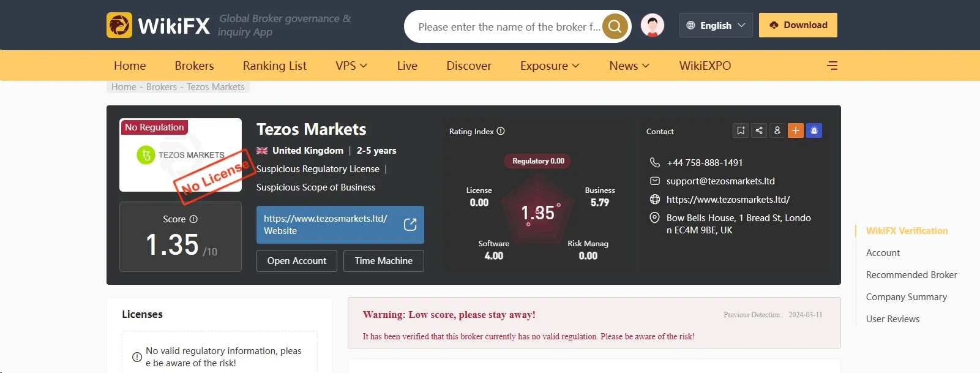Click the Tezos Markets title heading
This screenshot has height=373, width=980.
(x=311, y=129)
